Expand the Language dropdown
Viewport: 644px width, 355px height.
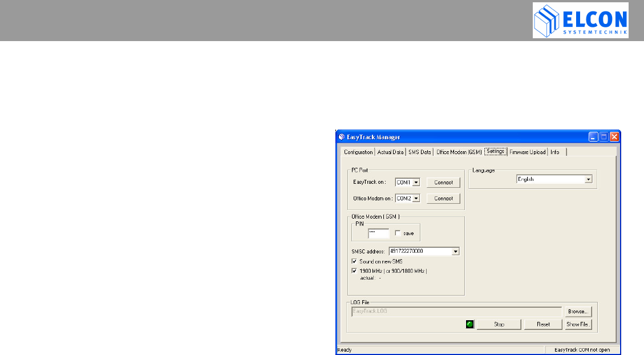click(x=588, y=179)
